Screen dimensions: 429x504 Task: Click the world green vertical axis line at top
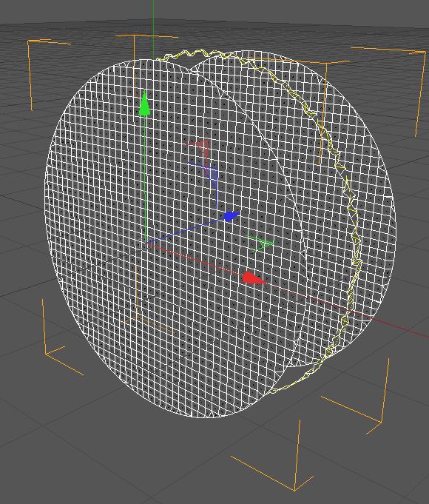coord(153,29)
